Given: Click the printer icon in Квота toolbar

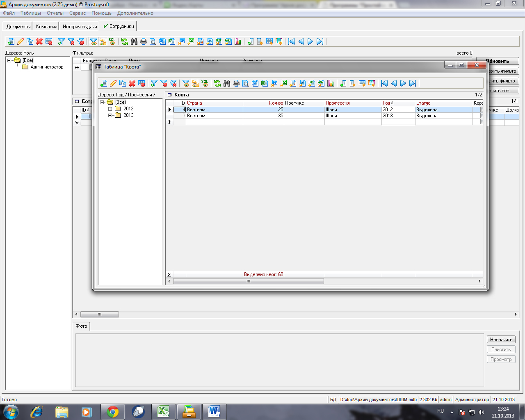Looking at the screenshot, I should pyautogui.click(x=236, y=83).
